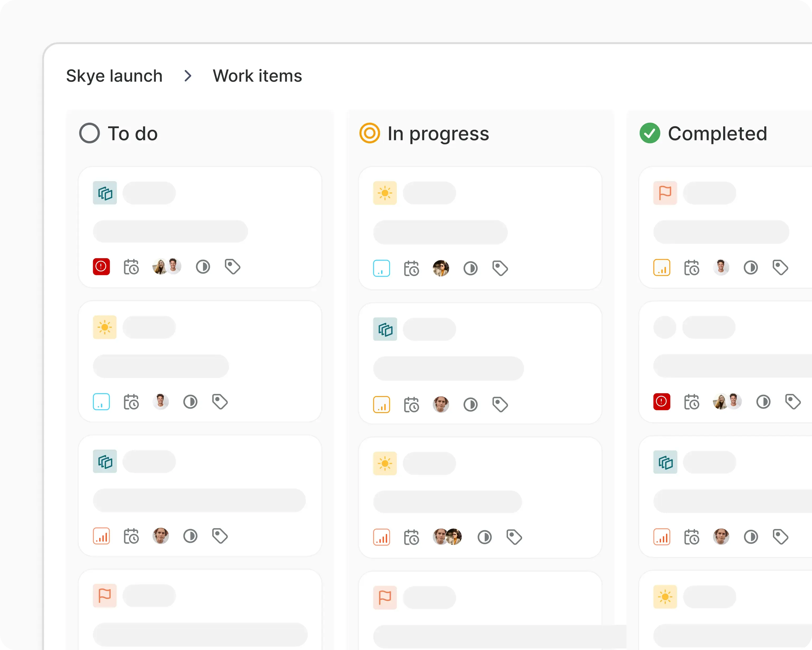Open medium priority dropdown on first Completed card
The image size is (812, 650).
(x=662, y=268)
